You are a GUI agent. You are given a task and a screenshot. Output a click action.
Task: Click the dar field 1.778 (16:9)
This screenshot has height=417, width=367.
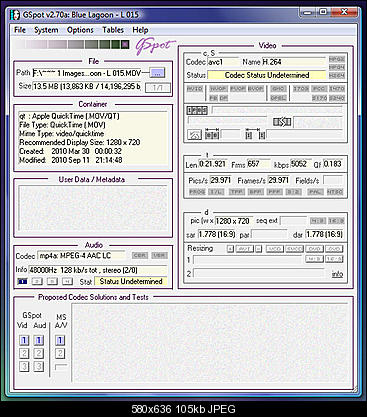tap(325, 234)
